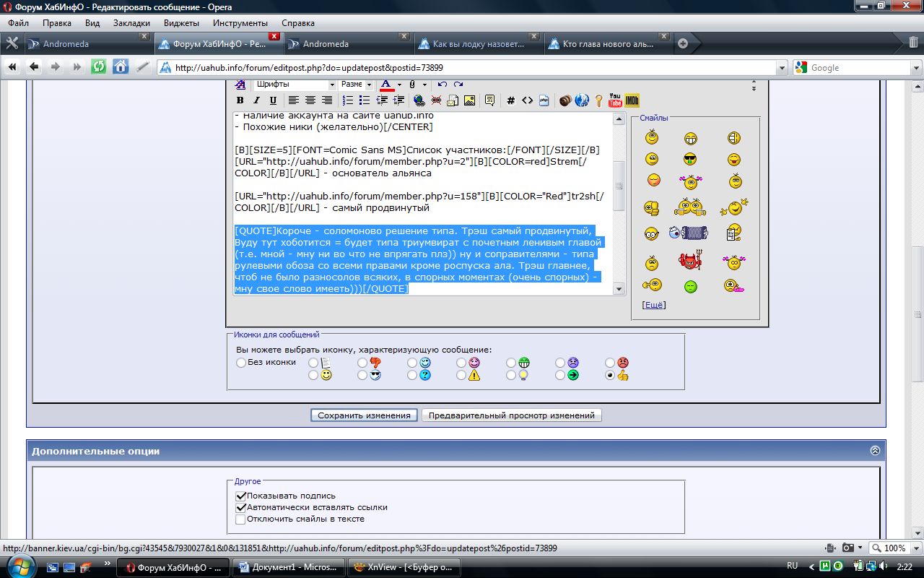Toggle bold formatting in the editor
The image size is (924, 578).
point(240,100)
